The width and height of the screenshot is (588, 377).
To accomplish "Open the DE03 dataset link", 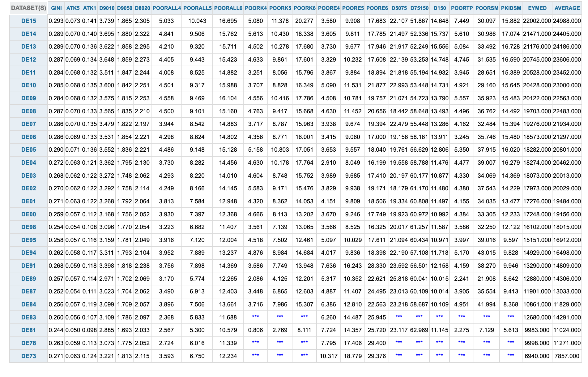I will pos(28,175).
